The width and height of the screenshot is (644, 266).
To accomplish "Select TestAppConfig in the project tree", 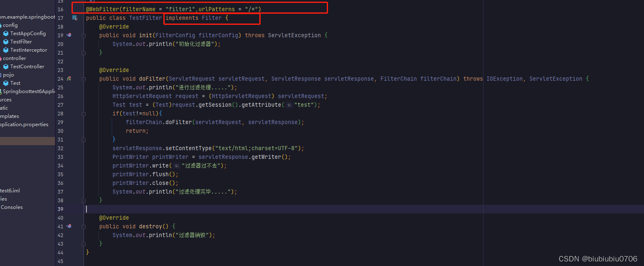I will click(x=24, y=33).
